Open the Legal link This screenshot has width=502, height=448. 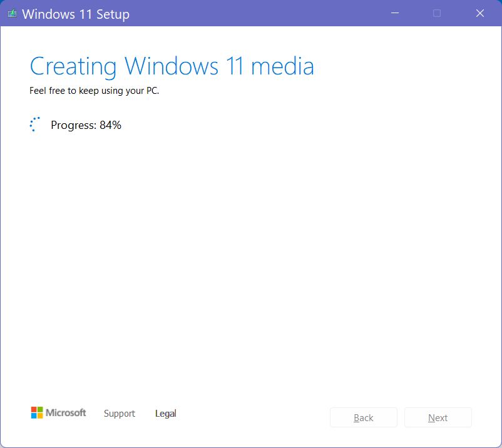(165, 414)
